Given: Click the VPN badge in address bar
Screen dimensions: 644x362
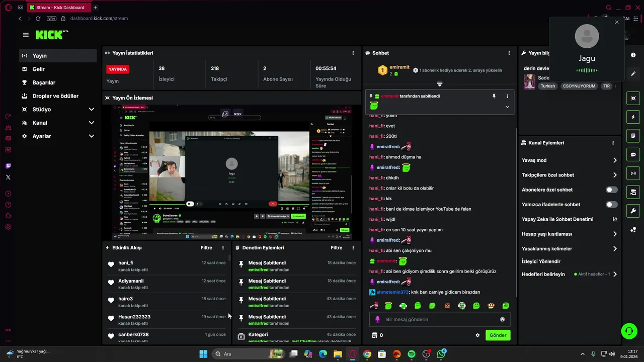Looking at the screenshot, I should click(51, 19).
